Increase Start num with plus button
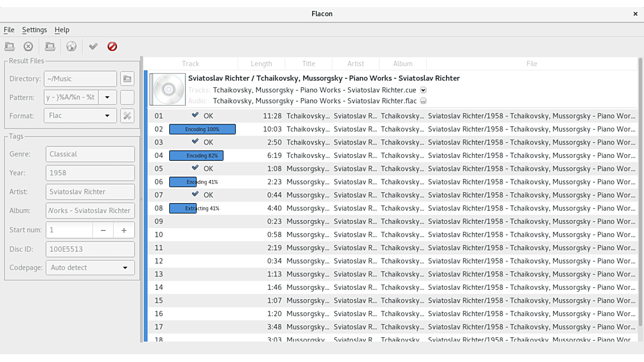Viewport: 644px width, 362px height. [124, 230]
